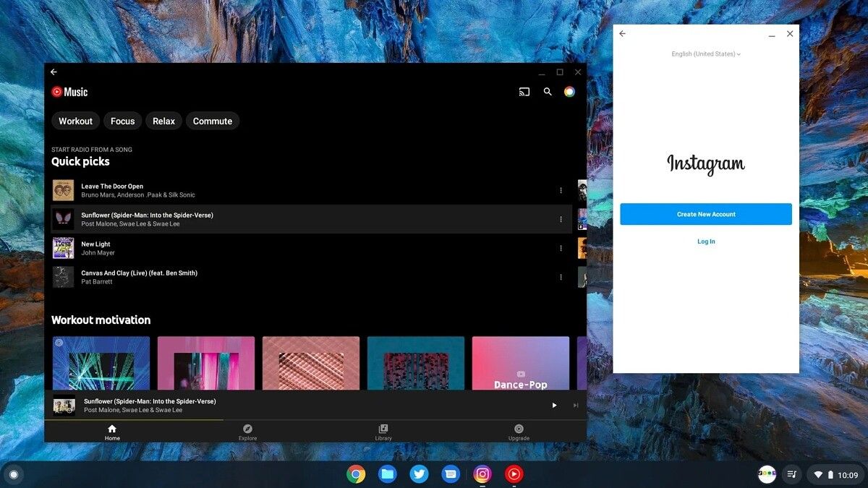Open the Cast icon in YouTube Music
This screenshot has width=868, height=488.
click(524, 92)
